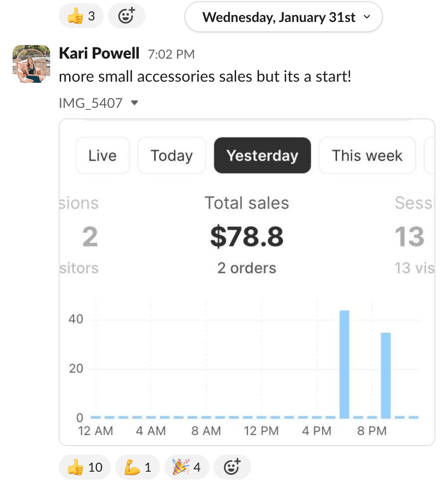Open Wednesday, January 31st date dropdown
This screenshot has width=448, height=489.
tap(283, 17)
